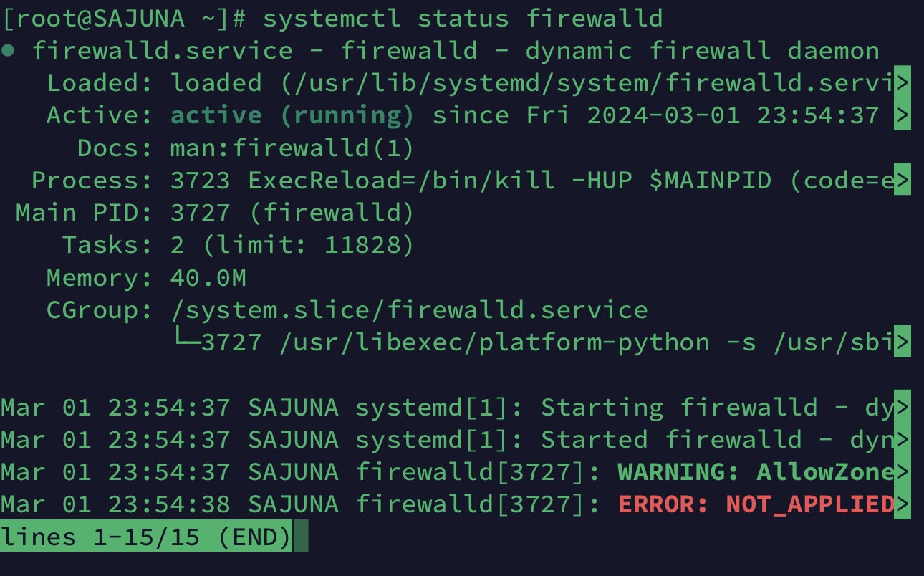The image size is (924, 576).
Task: Click the Main PID 3727 (firewalld) value
Action: click(x=292, y=213)
